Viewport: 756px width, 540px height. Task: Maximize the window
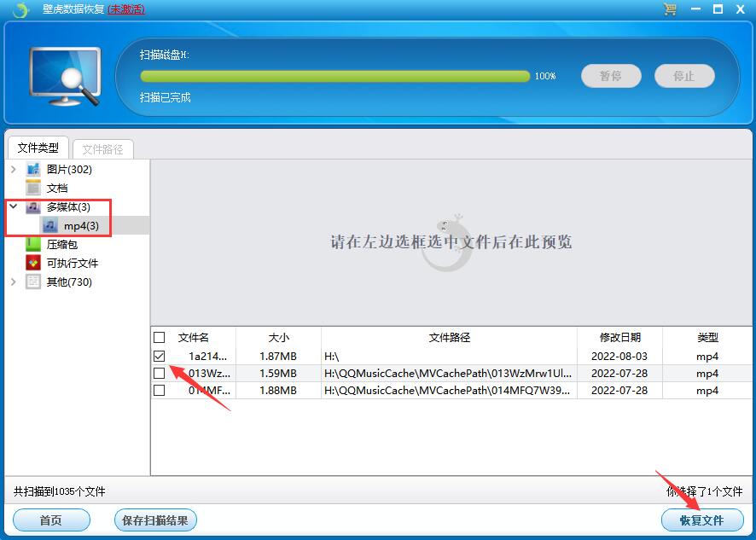[718, 9]
